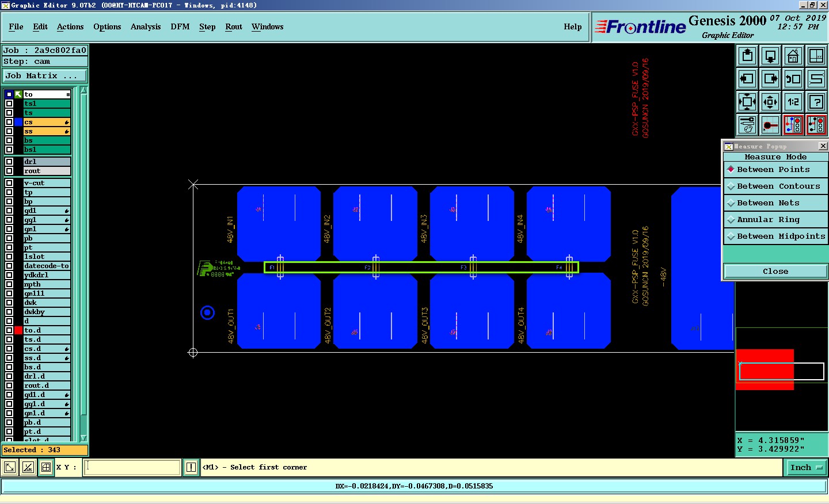Image resolution: width=829 pixels, height=504 pixels.
Task: Click the pan down icon
Action: (x=770, y=56)
